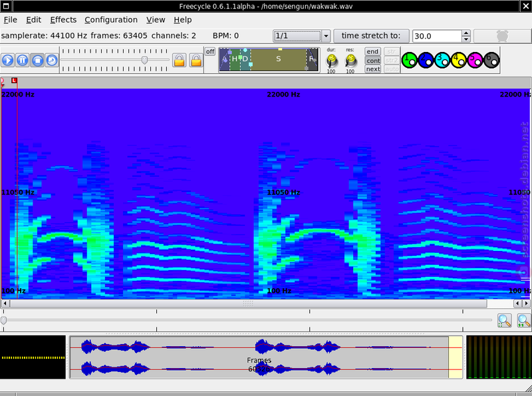Open the Effects menu

pos(63,20)
